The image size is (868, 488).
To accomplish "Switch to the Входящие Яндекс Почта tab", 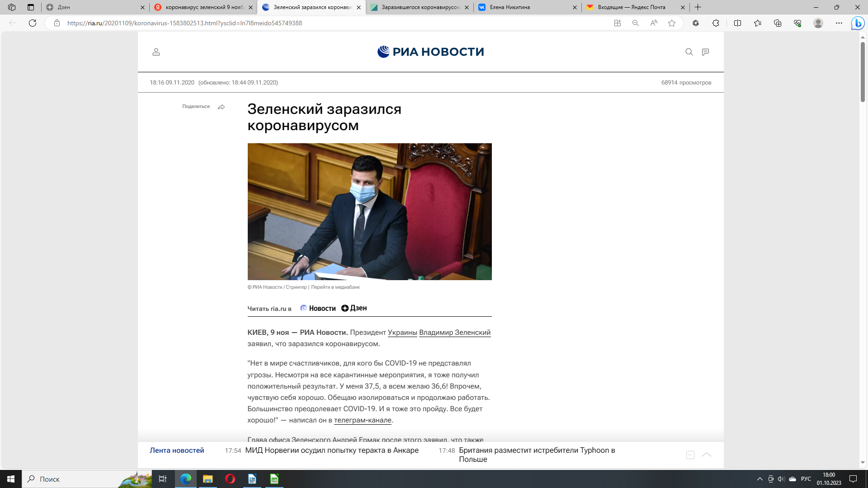I will [636, 7].
